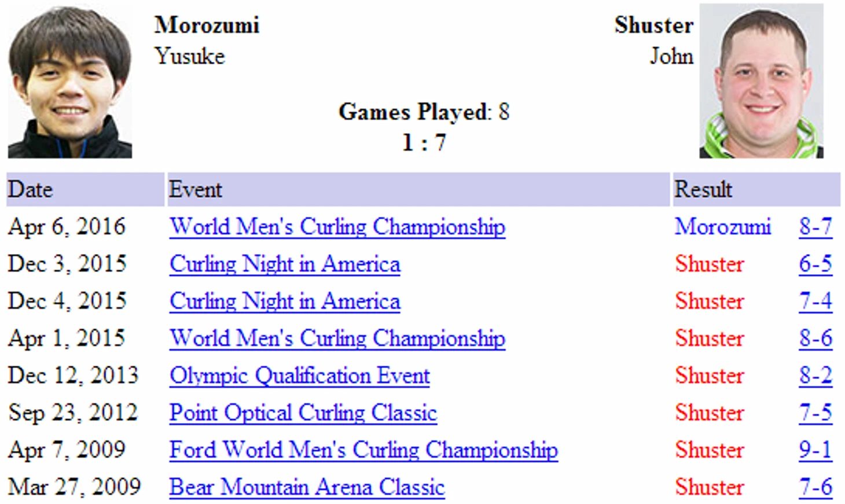The width and height of the screenshot is (845, 504).
Task: Open the Bear Mountain Arena Classic link
Action: [x=307, y=487]
